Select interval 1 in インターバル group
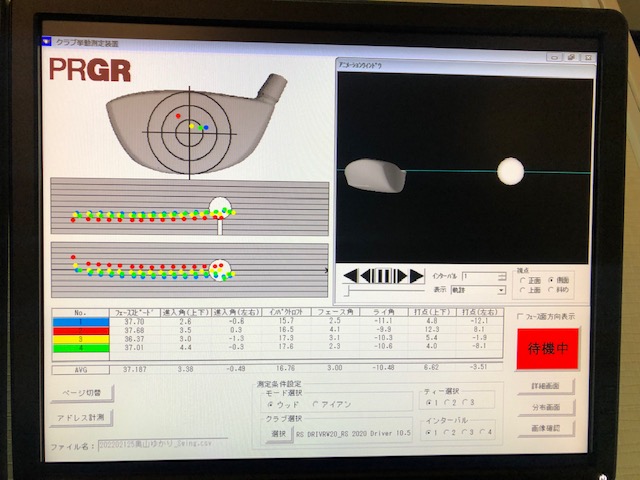This screenshot has width=640, height=480. point(429,432)
